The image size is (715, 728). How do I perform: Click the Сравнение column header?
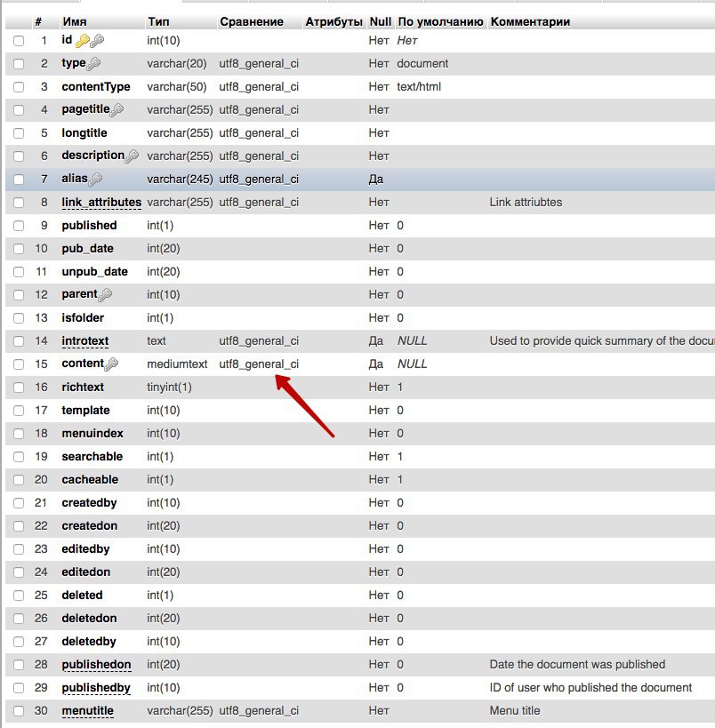[x=252, y=22]
